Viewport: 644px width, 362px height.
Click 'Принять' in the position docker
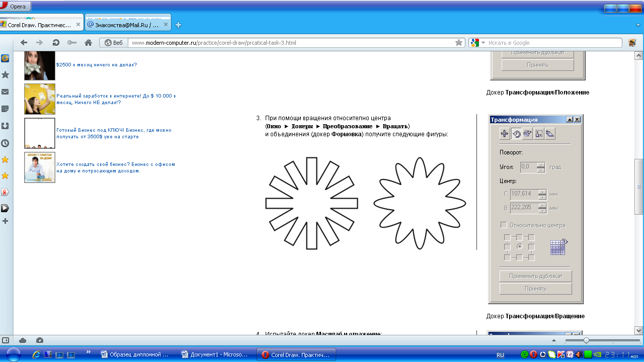(x=537, y=65)
